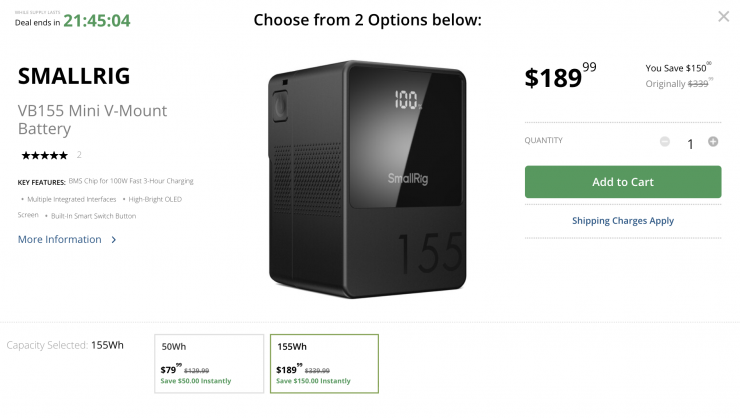This screenshot has height=418, width=740.
Task: Click the Capacity Selected 155Wh label
Action: coord(65,345)
